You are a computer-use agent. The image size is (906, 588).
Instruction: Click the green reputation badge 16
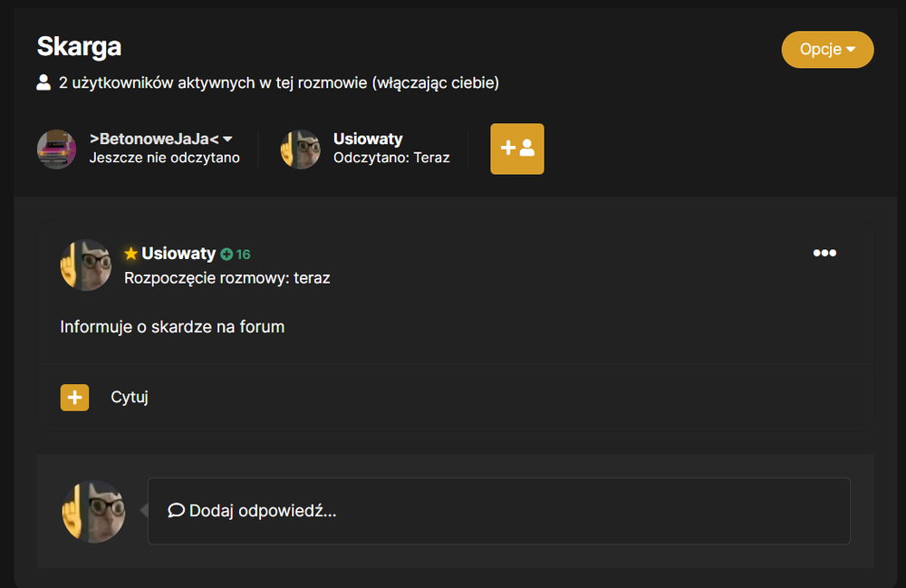(x=236, y=255)
